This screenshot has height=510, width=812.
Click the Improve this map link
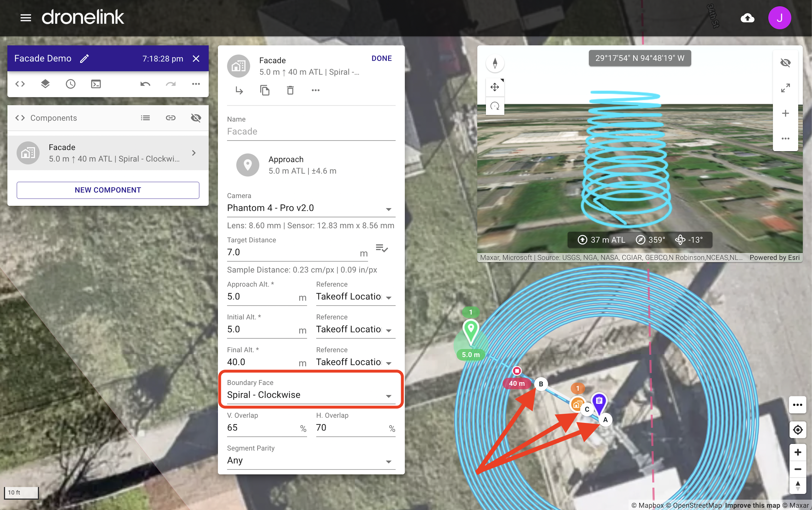tap(752, 505)
